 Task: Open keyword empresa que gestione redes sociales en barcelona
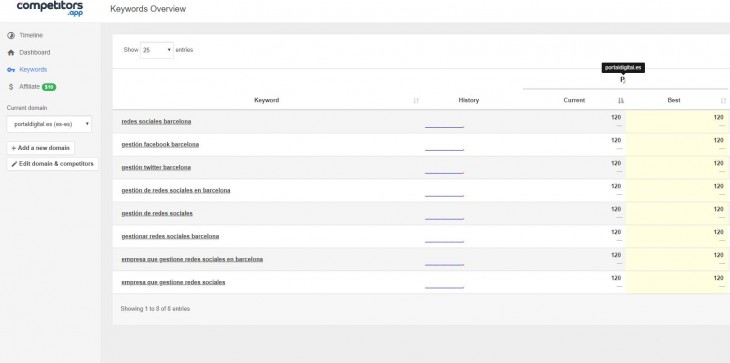(x=192, y=259)
